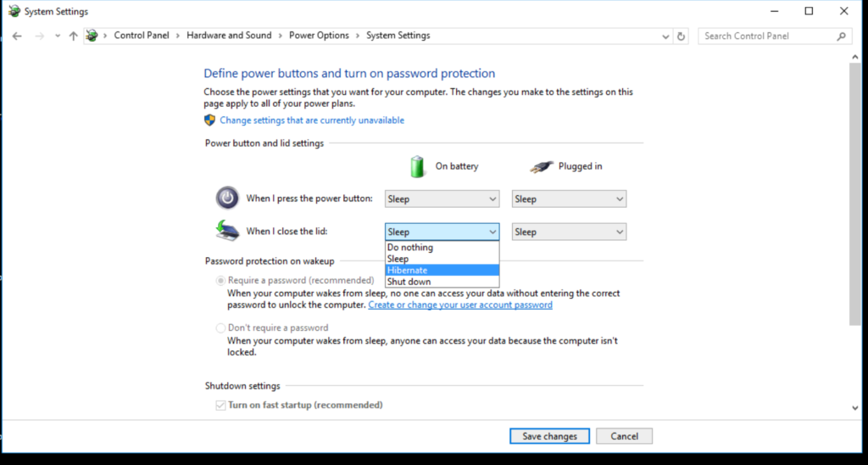Open power button Plugged in dropdown
This screenshot has width=868, height=465.
[x=569, y=199]
